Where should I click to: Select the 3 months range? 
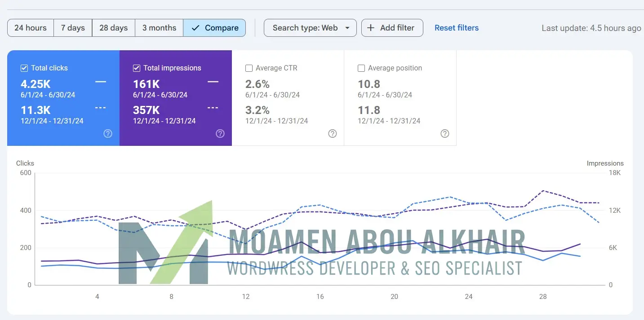[x=159, y=28]
